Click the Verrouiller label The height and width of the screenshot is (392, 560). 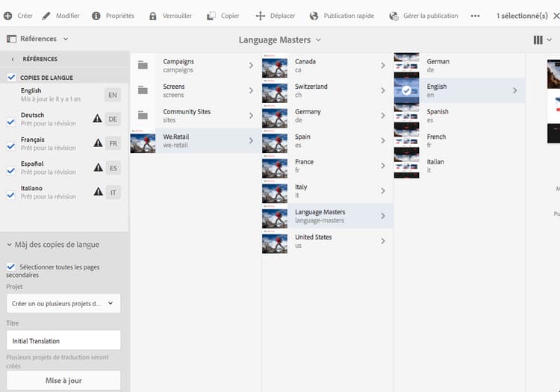click(x=177, y=16)
